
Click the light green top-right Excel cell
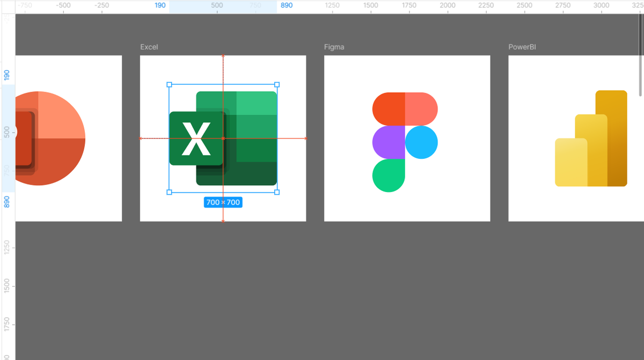pyautogui.click(x=257, y=103)
